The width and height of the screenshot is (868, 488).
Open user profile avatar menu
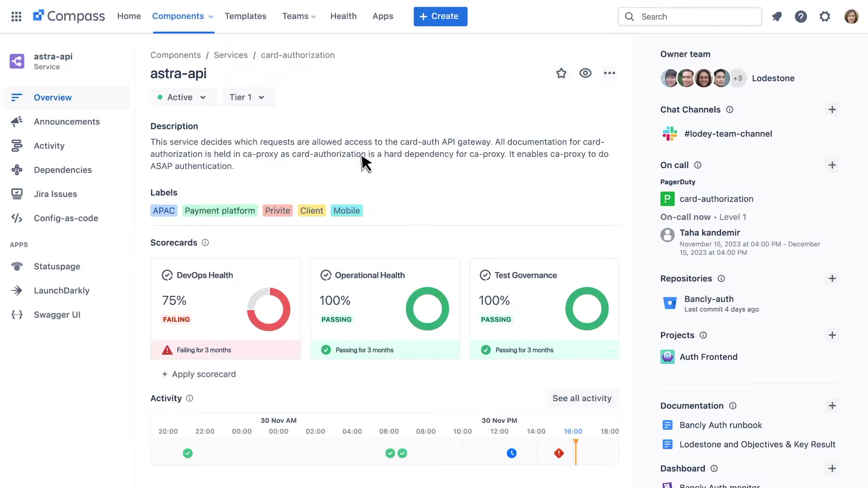click(851, 17)
